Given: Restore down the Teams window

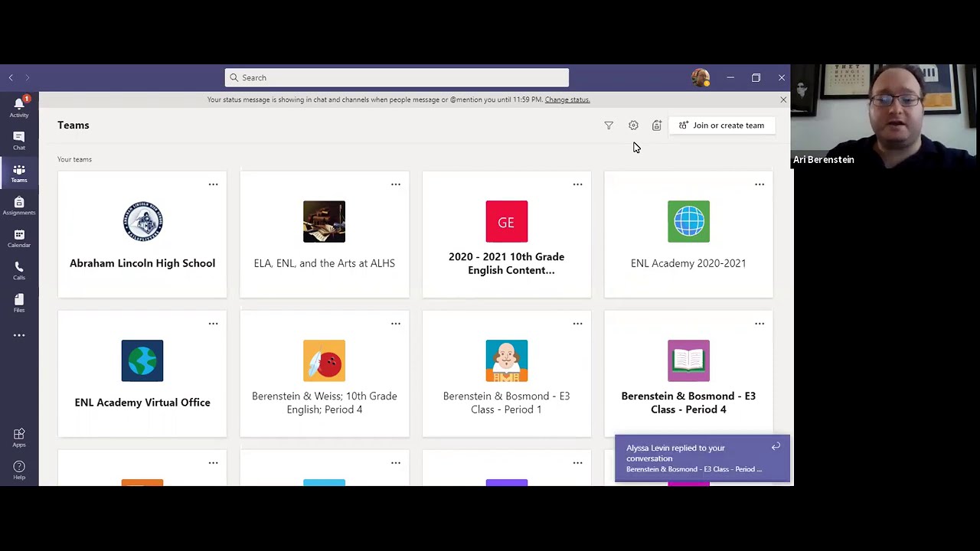Looking at the screenshot, I should (756, 77).
